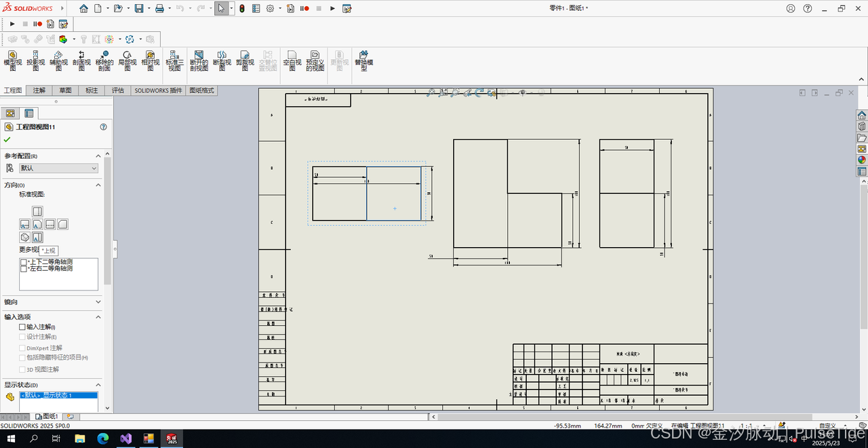This screenshot has width=868, height=448.
Task: Enable the 输入注解 checkbox
Action: click(x=22, y=327)
